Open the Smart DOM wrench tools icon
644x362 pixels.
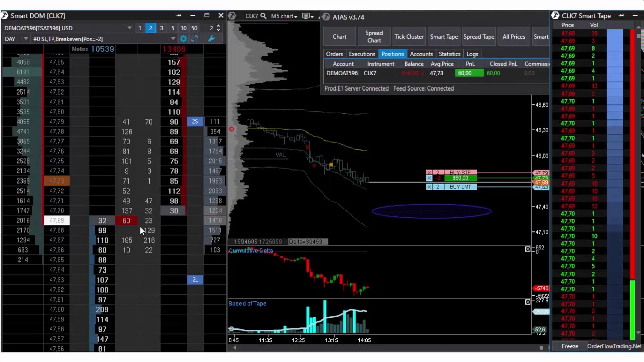(x=211, y=39)
